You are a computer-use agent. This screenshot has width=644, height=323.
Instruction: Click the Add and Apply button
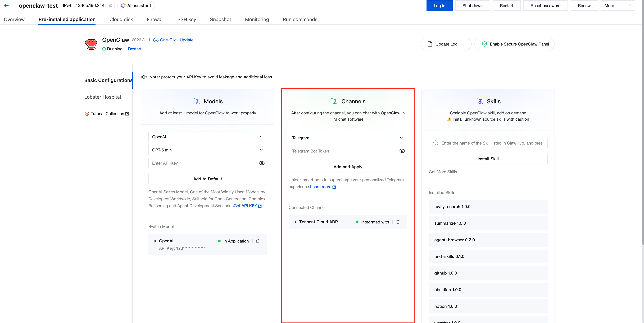(348, 167)
